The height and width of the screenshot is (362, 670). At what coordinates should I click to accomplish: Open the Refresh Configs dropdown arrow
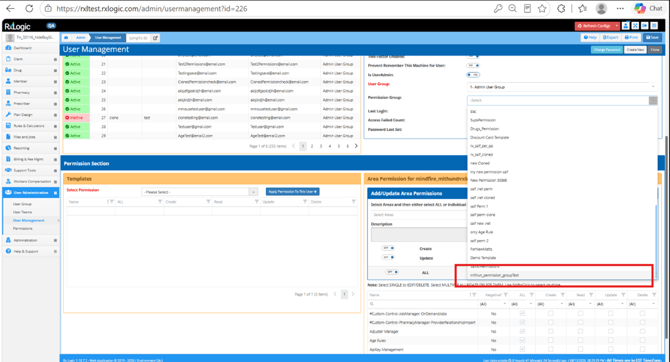(617, 26)
